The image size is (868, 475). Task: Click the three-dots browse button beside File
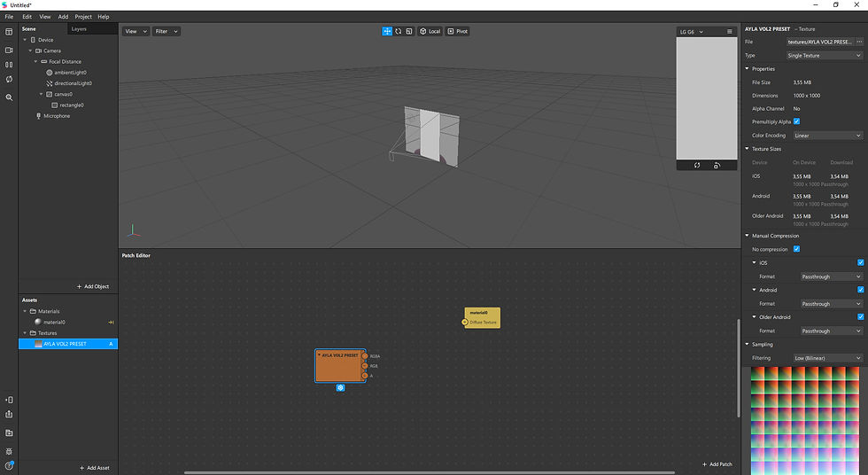pyautogui.click(x=859, y=42)
